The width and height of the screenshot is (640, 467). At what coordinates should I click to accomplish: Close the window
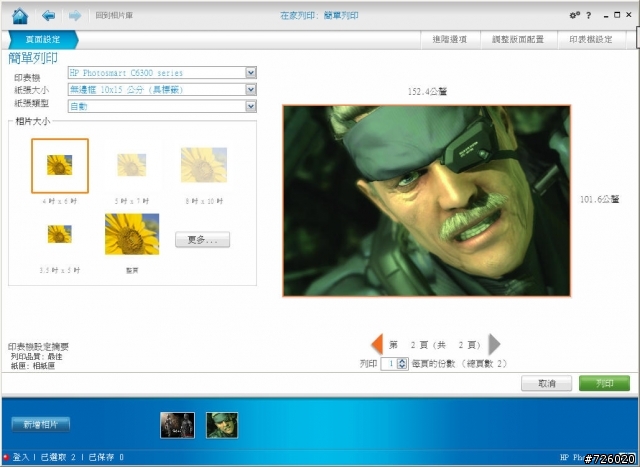pos(629,15)
